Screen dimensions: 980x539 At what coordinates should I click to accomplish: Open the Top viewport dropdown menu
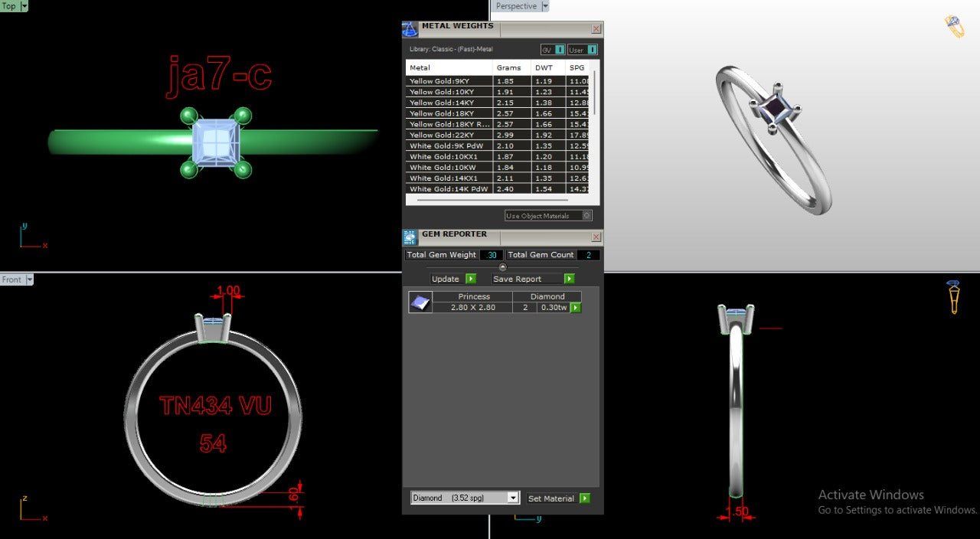[x=24, y=5]
